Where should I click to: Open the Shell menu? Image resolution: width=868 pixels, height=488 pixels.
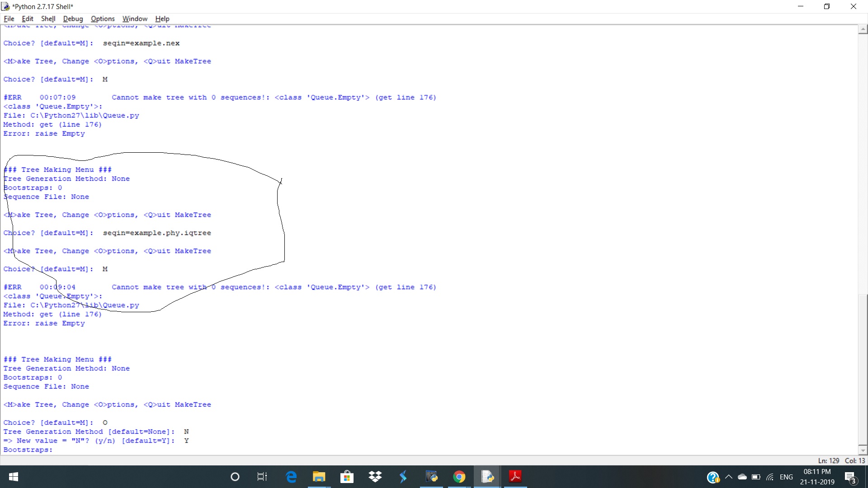coord(48,19)
